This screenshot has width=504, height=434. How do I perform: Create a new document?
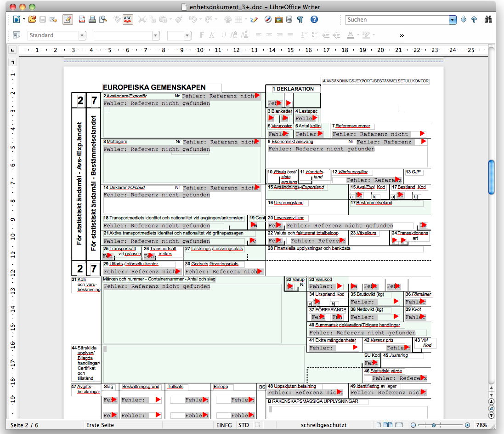[16, 19]
